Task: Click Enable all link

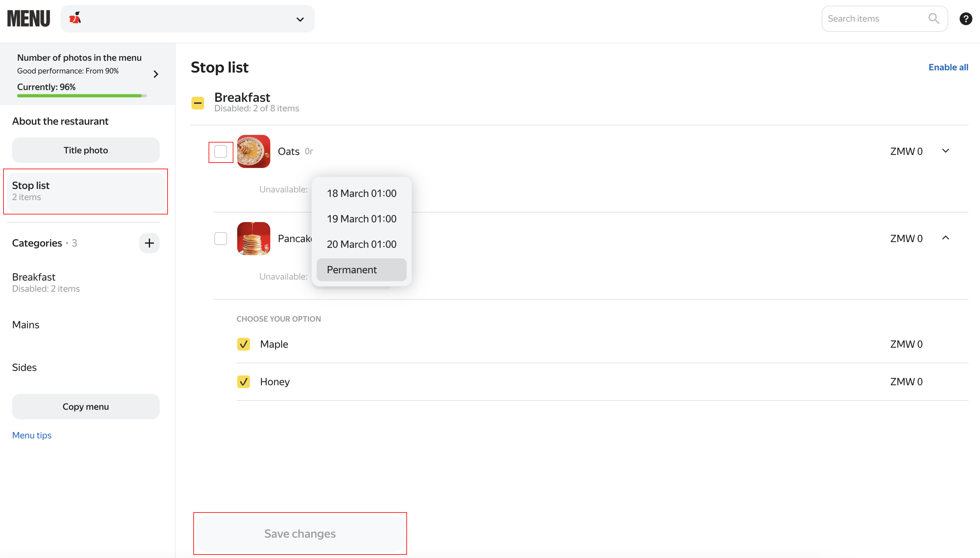Action: (x=948, y=67)
